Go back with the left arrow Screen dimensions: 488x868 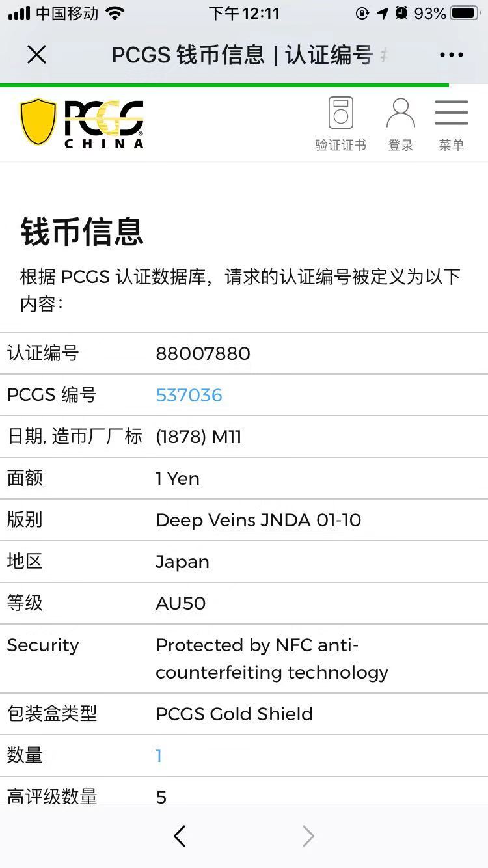coord(180,835)
